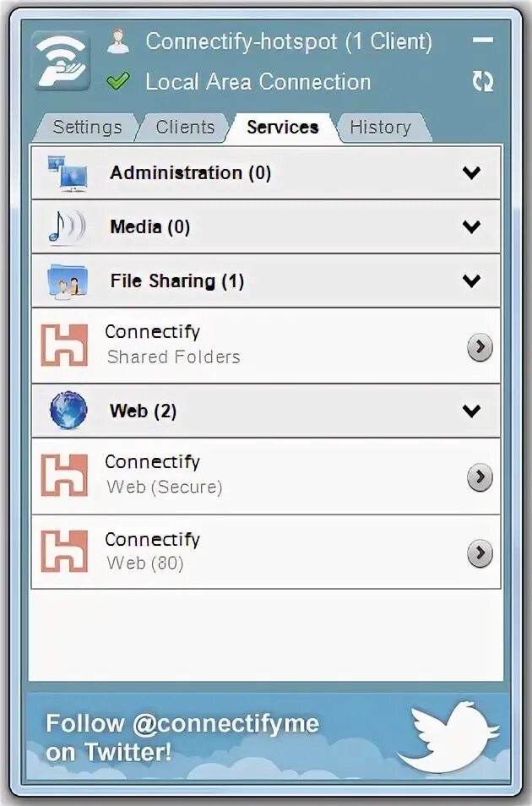Collapse the Web section chevron
This screenshot has height=806, width=532.
click(x=471, y=411)
